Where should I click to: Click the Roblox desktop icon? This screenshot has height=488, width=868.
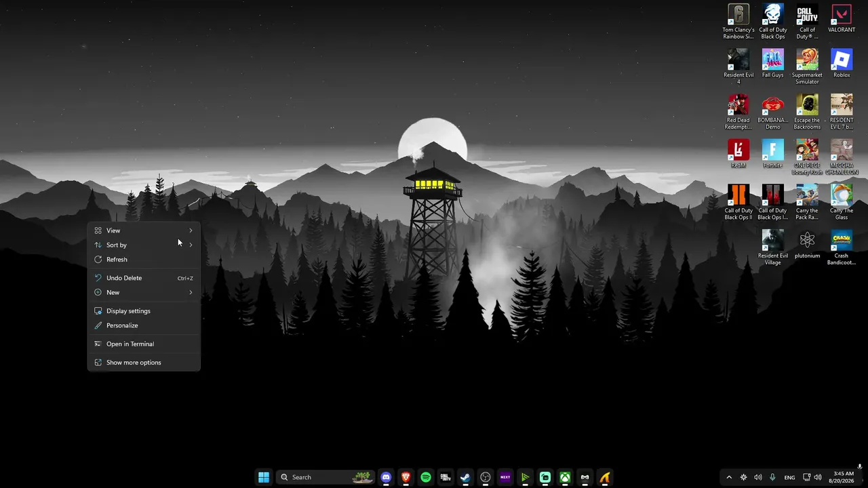[842, 64]
